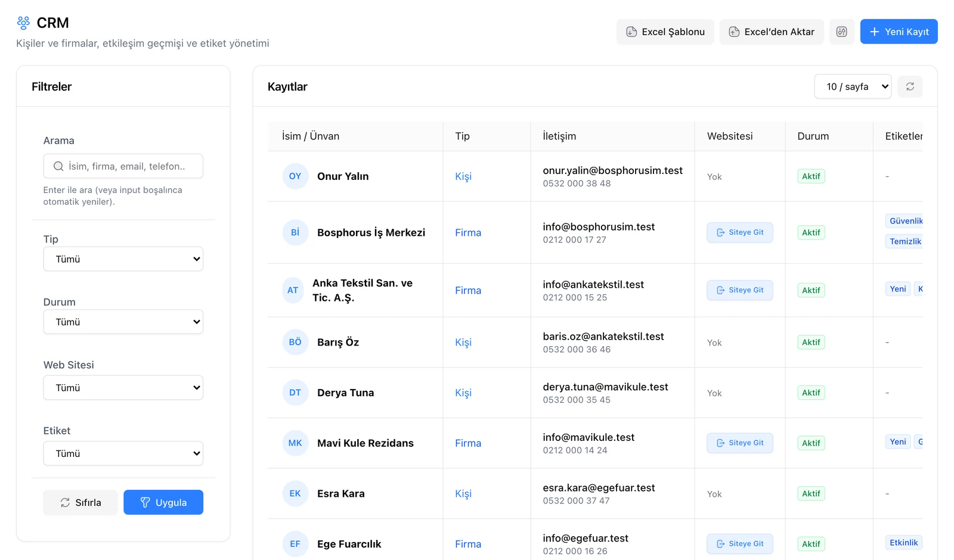Open the settings icon button beside Excel'den Aktar
The height and width of the screenshot is (560, 954).
coord(841,32)
